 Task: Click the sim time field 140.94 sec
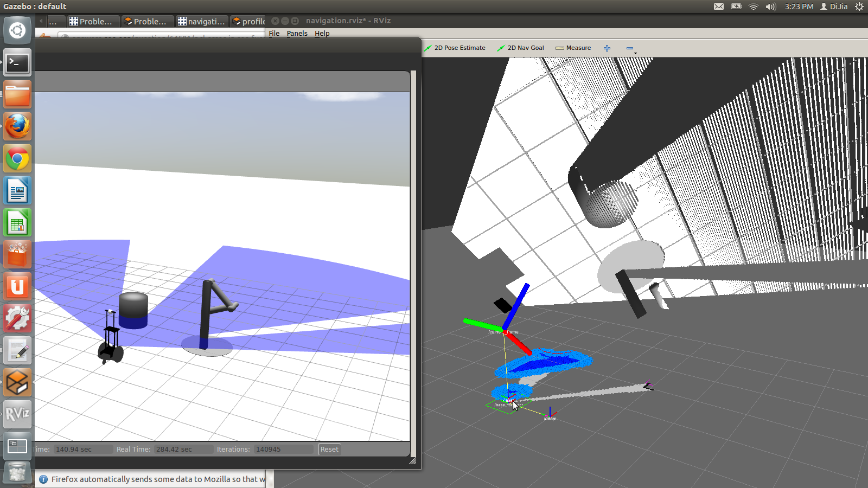(x=84, y=449)
